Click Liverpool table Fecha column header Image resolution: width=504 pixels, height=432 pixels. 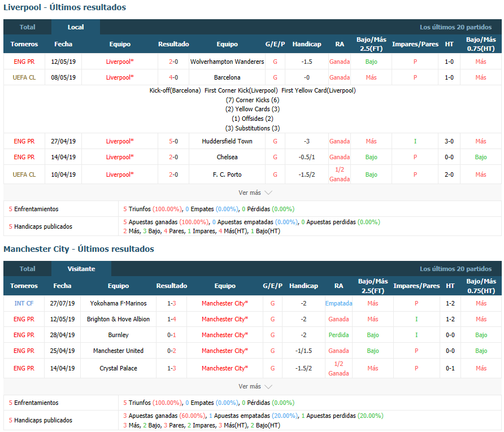(x=63, y=44)
